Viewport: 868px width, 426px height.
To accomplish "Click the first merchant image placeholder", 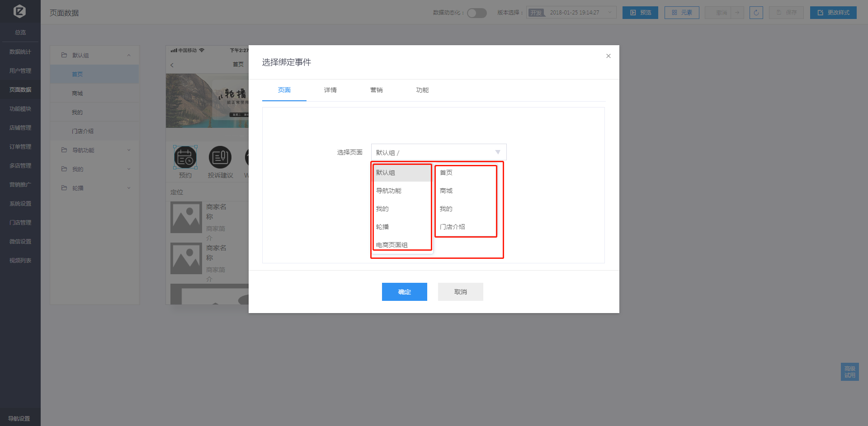I will (x=186, y=217).
